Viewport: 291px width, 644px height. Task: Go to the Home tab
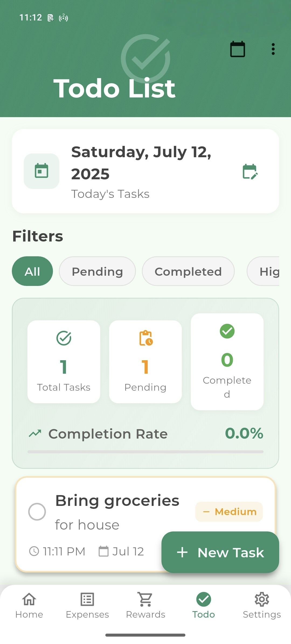(x=29, y=605)
